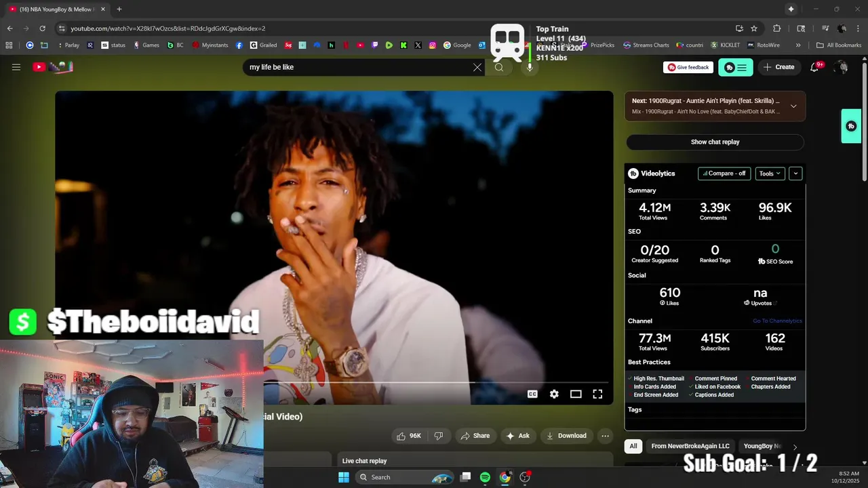The image size is (868, 488).
Task: Select the All filter chip
Action: point(633,446)
